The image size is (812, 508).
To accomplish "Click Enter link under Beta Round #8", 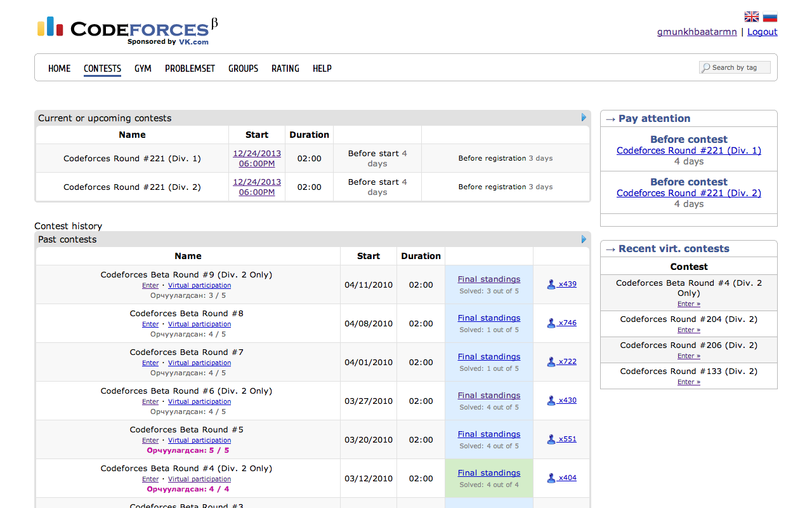I will pyautogui.click(x=150, y=324).
